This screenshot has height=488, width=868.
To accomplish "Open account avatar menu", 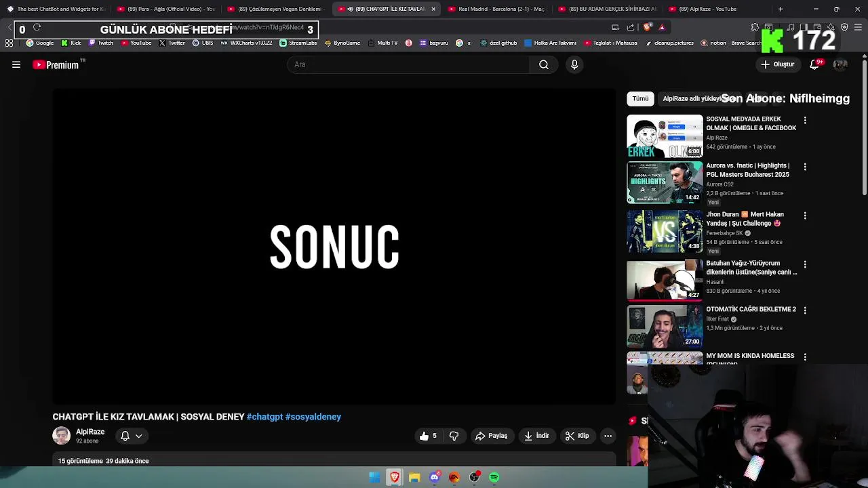I will 840,64.
